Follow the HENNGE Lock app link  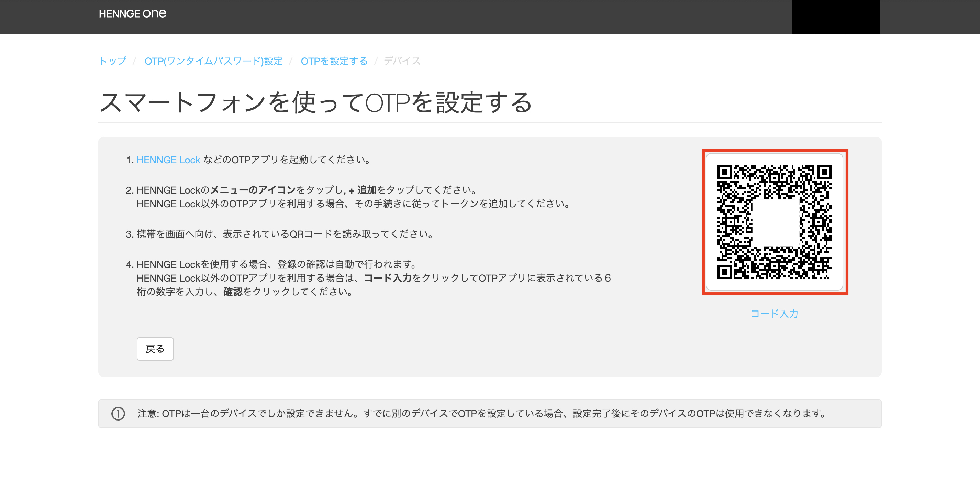click(168, 160)
